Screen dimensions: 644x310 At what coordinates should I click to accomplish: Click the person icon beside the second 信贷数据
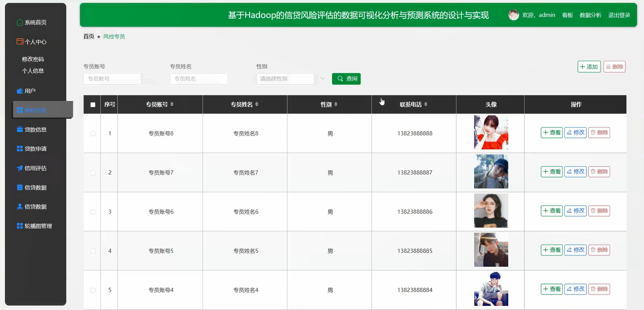pos(20,206)
